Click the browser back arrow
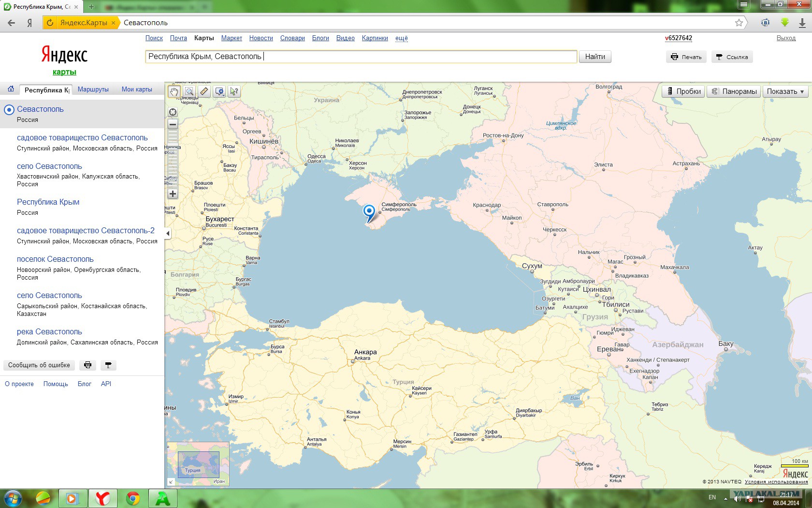This screenshot has width=812, height=508. [11, 23]
